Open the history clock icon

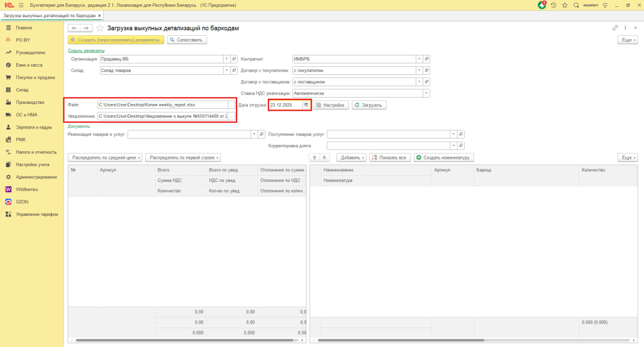pos(553,5)
